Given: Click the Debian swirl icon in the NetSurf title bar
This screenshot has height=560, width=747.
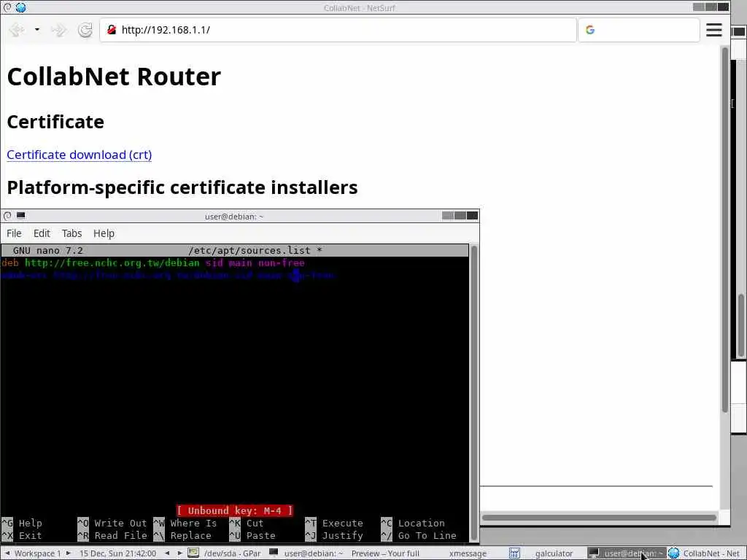Looking at the screenshot, I should 7,7.
